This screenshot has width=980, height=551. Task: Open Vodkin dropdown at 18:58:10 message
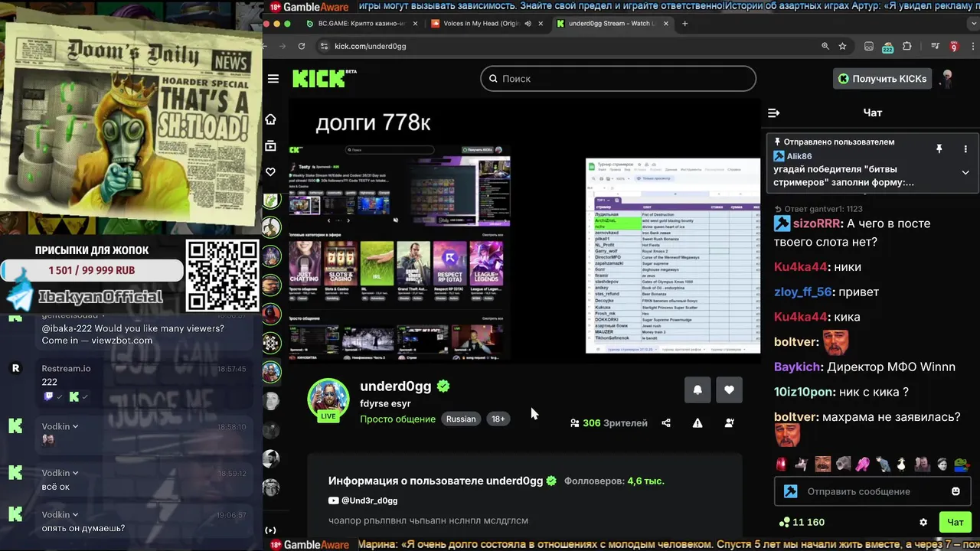click(x=75, y=426)
